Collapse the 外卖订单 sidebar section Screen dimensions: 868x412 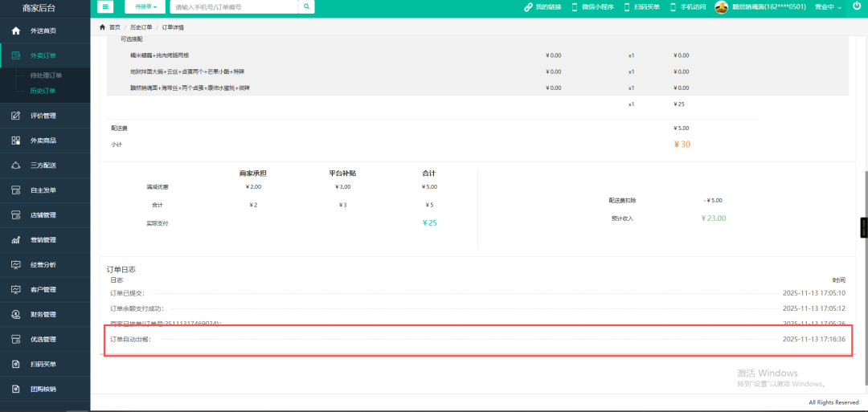[44, 56]
